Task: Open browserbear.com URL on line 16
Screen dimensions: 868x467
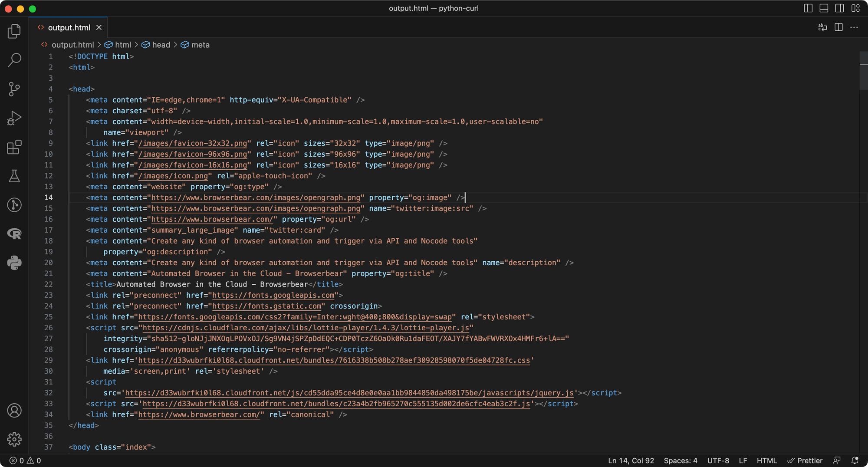Action: (x=212, y=219)
